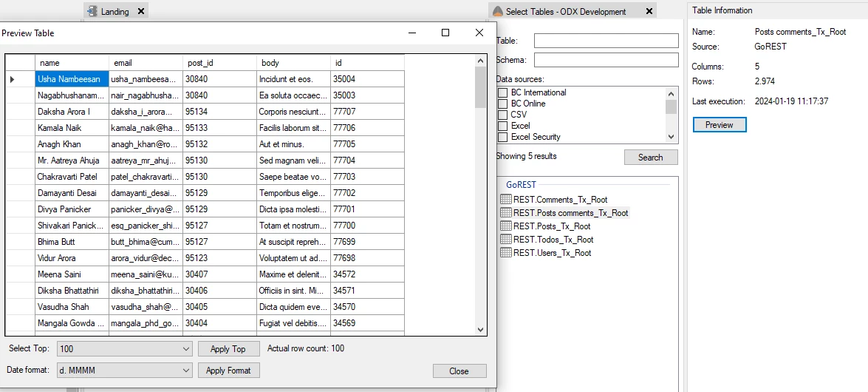Click the id cell 77704
868x392 pixels.
[x=368, y=160]
